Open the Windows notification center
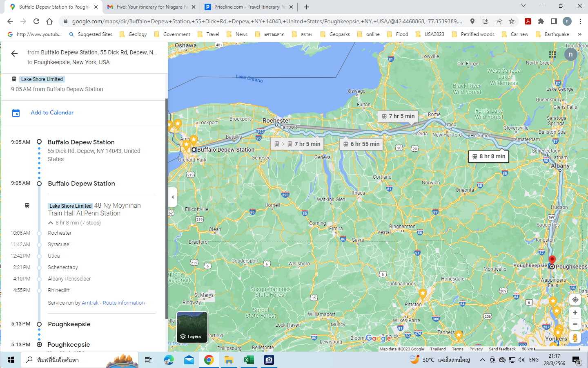 click(x=577, y=360)
